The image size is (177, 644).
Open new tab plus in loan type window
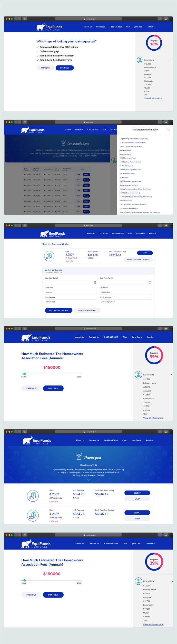[171, 20]
